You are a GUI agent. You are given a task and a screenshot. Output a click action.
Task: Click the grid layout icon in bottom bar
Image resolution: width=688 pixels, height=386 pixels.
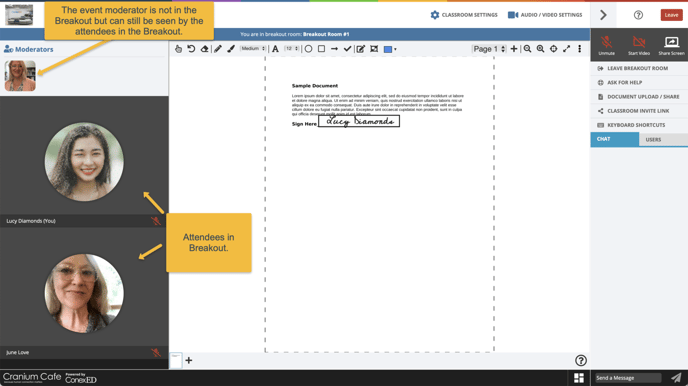[x=579, y=378]
